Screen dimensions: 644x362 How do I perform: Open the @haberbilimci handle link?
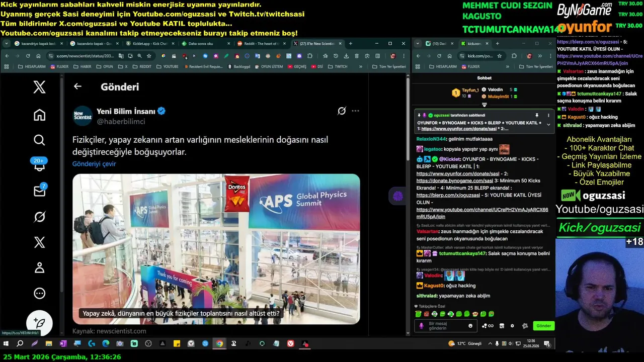[121, 122]
